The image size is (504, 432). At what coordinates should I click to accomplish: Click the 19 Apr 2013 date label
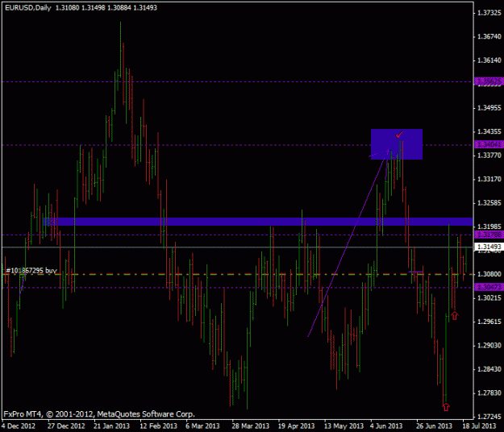tap(297, 426)
